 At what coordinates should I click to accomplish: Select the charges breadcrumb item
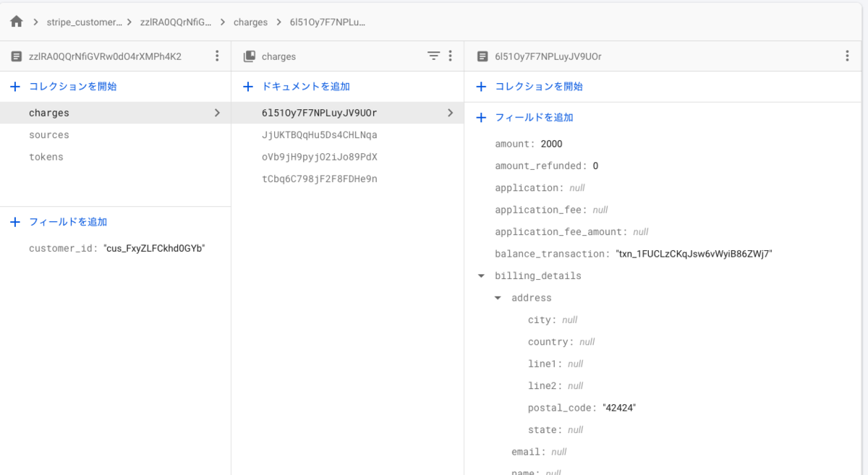click(x=250, y=22)
